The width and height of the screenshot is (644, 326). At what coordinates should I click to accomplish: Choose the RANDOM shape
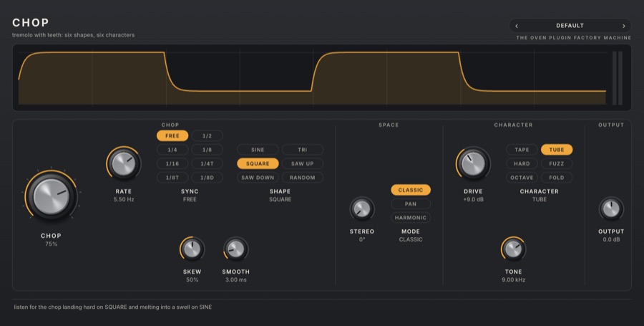click(x=303, y=178)
